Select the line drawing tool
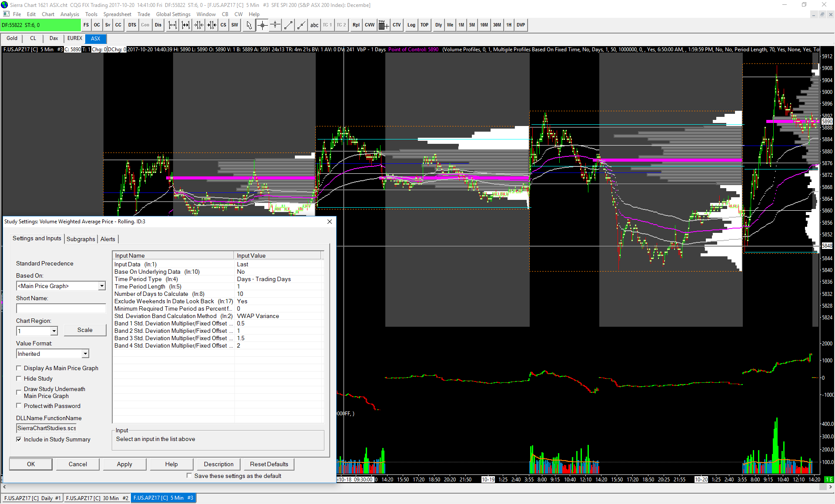The height and width of the screenshot is (504, 835). click(288, 25)
